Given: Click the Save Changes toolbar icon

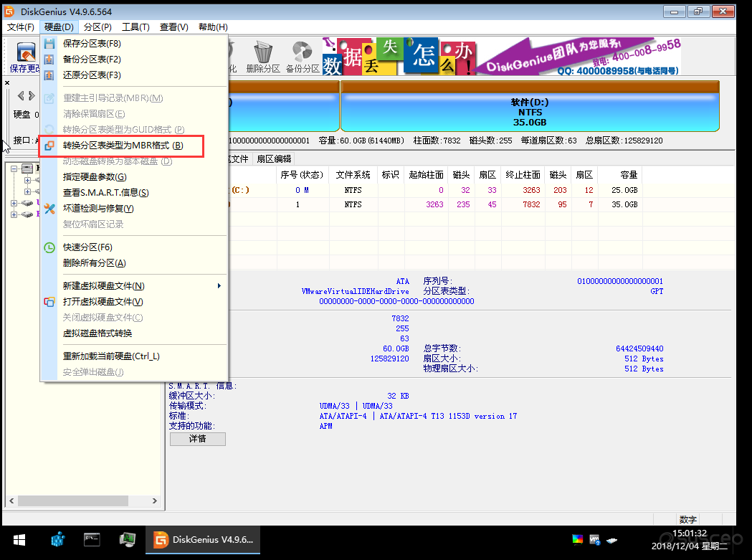Looking at the screenshot, I should tap(26, 57).
